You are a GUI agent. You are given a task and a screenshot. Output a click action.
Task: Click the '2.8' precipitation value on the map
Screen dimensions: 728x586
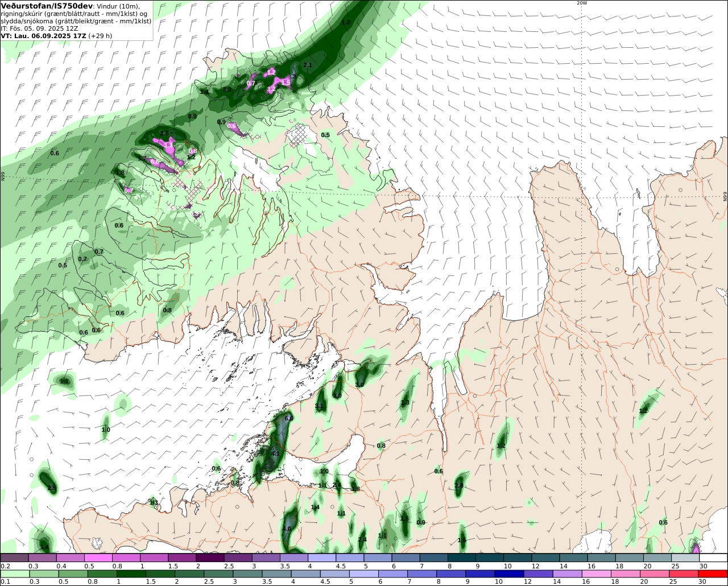[459, 486]
